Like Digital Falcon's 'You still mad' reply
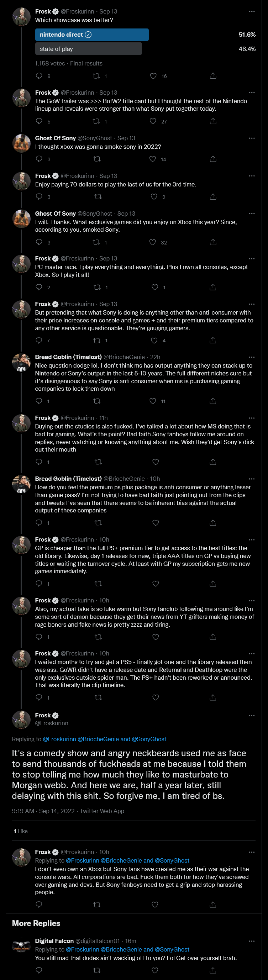Viewport: 268px width, 980px height. pyautogui.click(x=155, y=970)
